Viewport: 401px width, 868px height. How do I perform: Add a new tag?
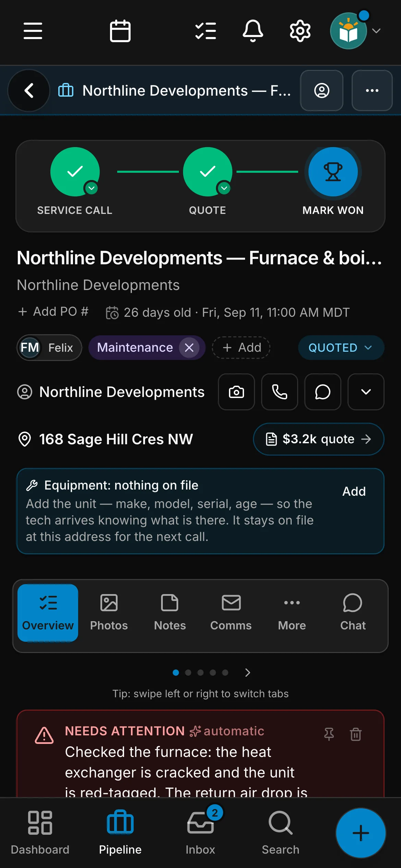[x=241, y=348]
